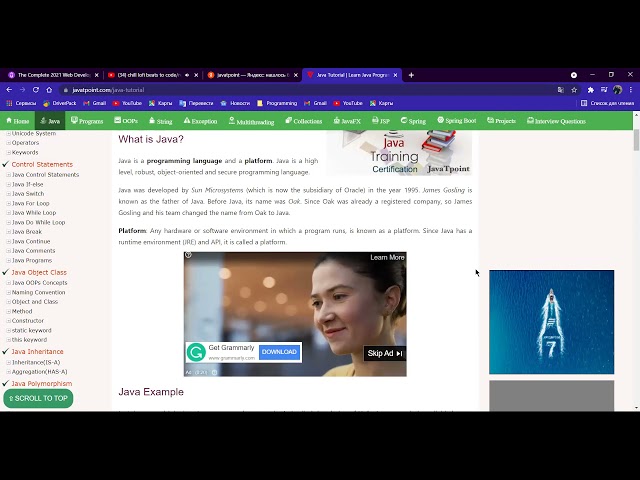Open Java For Loop in the sidebar
640x480 pixels.
pyautogui.click(x=30, y=203)
